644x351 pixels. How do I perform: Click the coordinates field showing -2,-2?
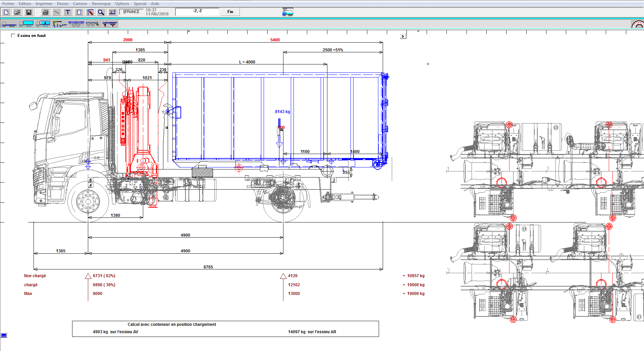coord(197,11)
